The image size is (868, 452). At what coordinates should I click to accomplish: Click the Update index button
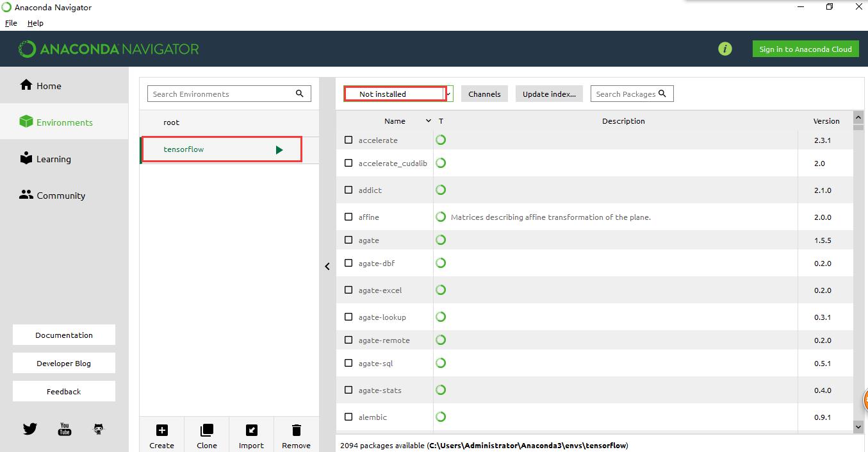(x=549, y=94)
